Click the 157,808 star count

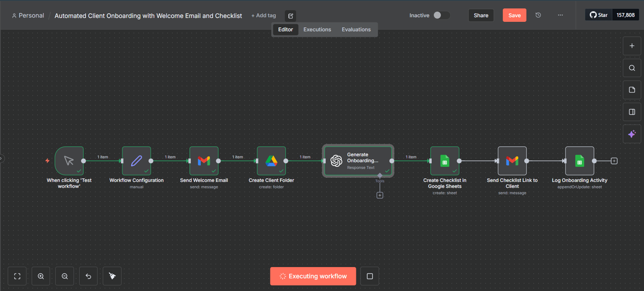click(x=626, y=15)
